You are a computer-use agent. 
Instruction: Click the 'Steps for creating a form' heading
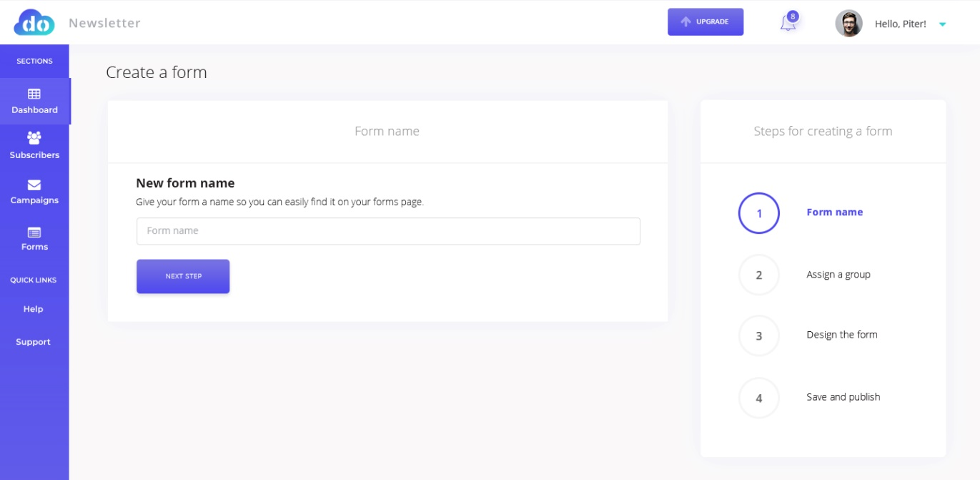click(x=823, y=131)
